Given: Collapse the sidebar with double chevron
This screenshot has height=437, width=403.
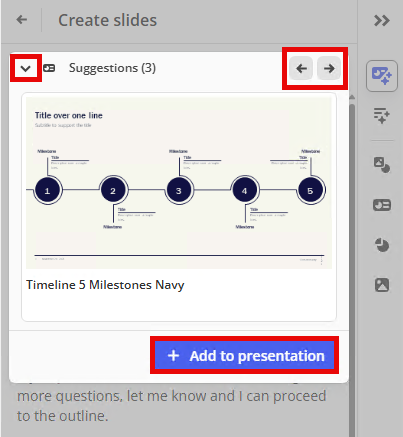Looking at the screenshot, I should [x=382, y=21].
